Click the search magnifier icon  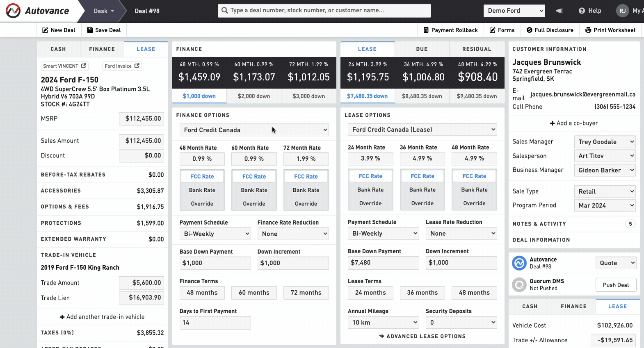pos(224,10)
